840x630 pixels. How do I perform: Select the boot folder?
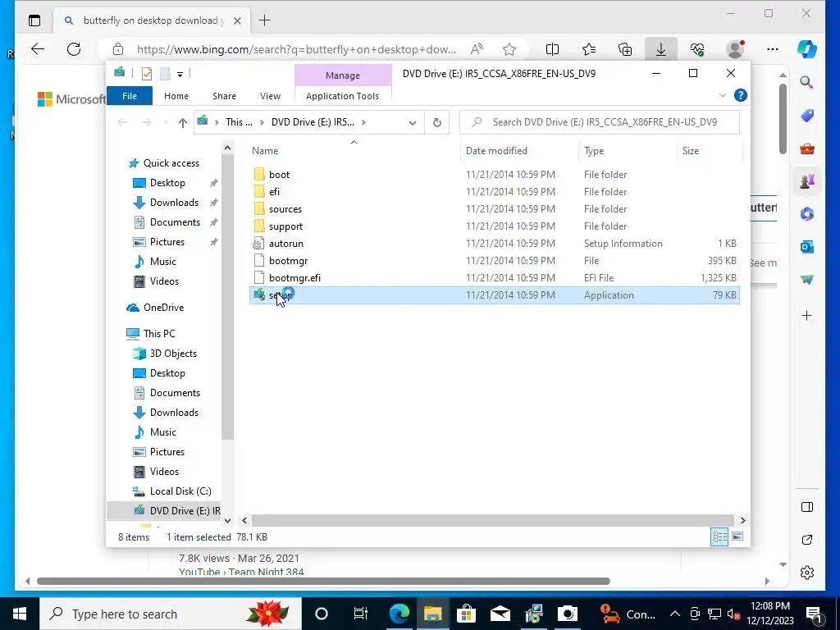279,175
